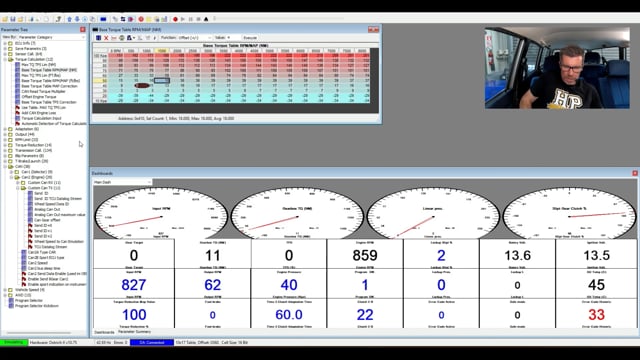The width and height of the screenshot is (640, 360).
Task: Collapse the Custom Can TX folder
Action: (18, 188)
